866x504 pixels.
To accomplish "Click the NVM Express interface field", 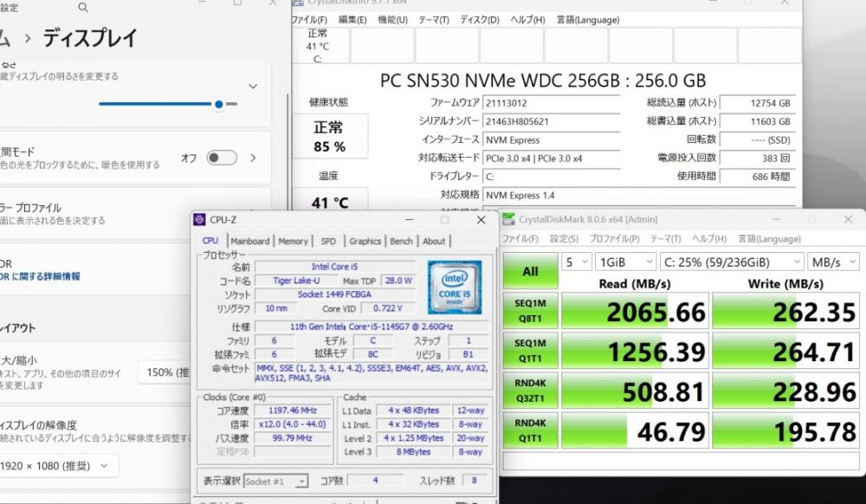I will point(551,140).
